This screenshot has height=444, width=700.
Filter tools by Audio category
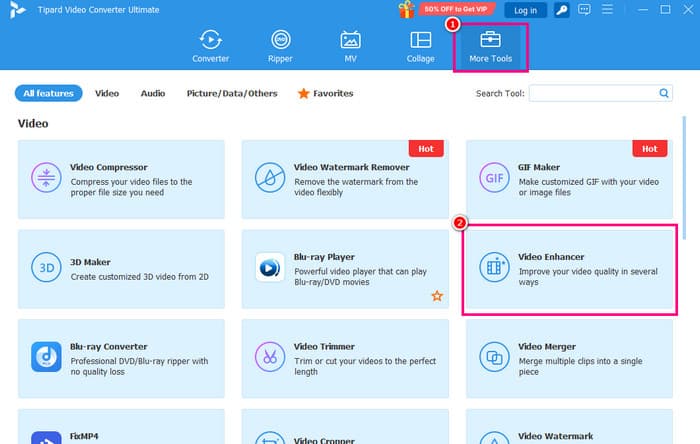tap(153, 93)
